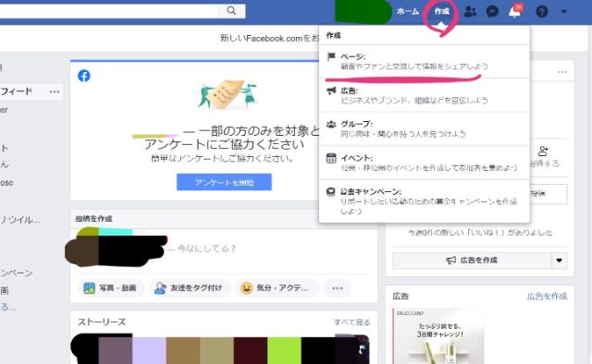Click the 投稿を作成 header
Image resolution: width=592 pixels, height=364 pixels.
click(x=94, y=218)
